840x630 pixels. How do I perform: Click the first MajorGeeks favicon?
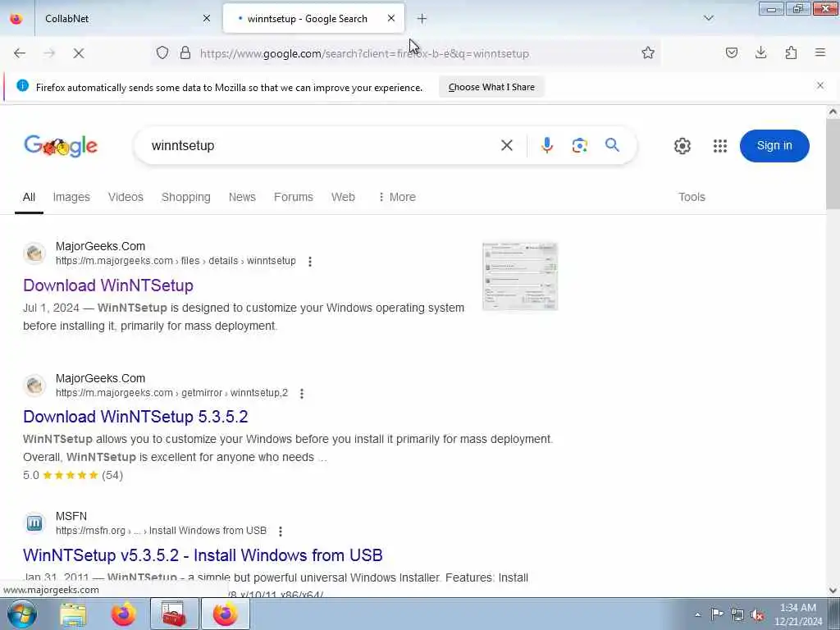click(34, 253)
